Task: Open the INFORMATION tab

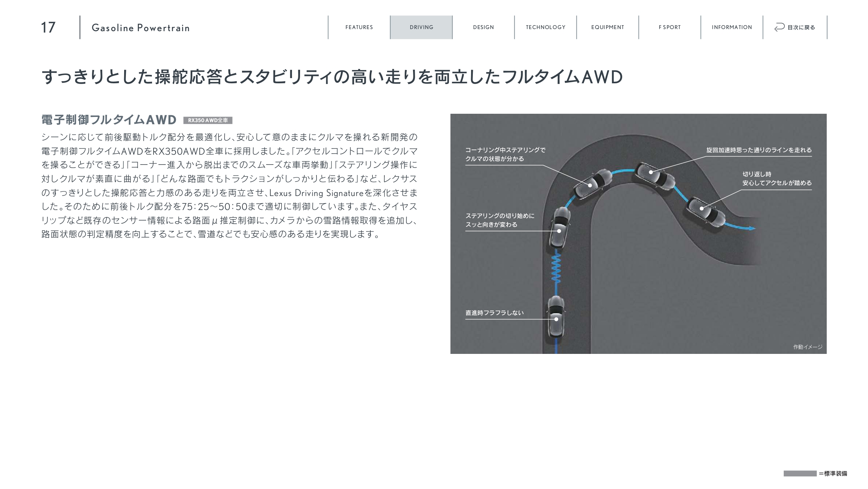Action: click(732, 27)
